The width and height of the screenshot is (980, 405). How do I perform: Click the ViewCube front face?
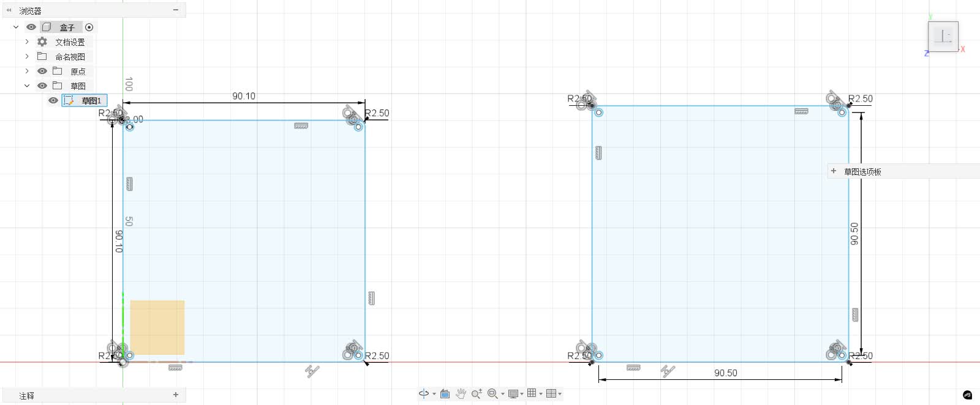coord(943,36)
